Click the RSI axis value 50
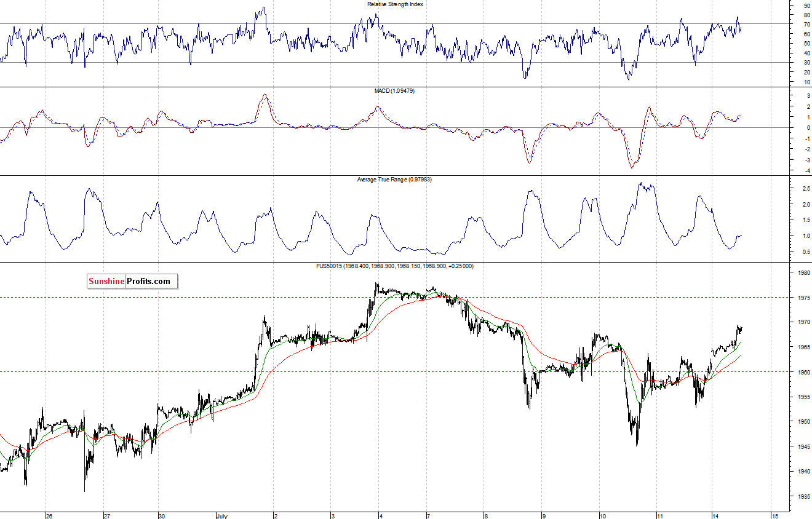This screenshot has width=812, height=519. (x=807, y=44)
